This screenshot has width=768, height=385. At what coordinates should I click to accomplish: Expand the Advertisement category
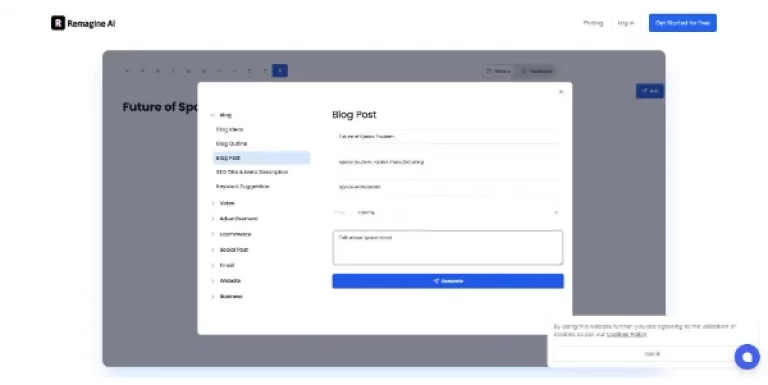[235, 219]
